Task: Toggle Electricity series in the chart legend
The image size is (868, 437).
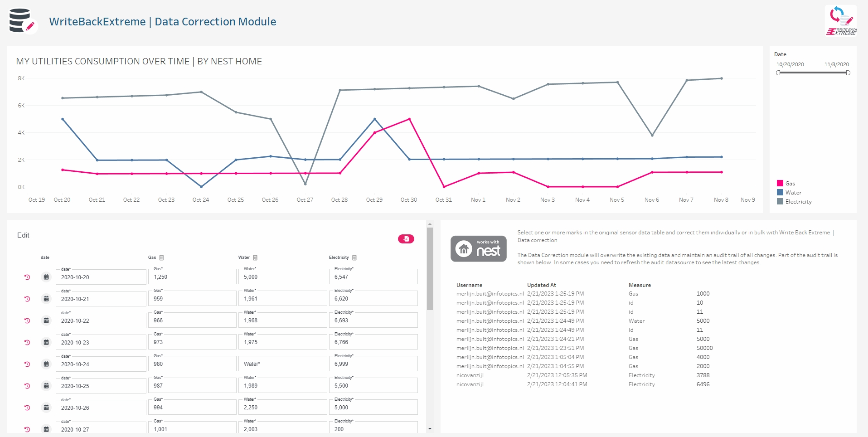Action: (780, 201)
